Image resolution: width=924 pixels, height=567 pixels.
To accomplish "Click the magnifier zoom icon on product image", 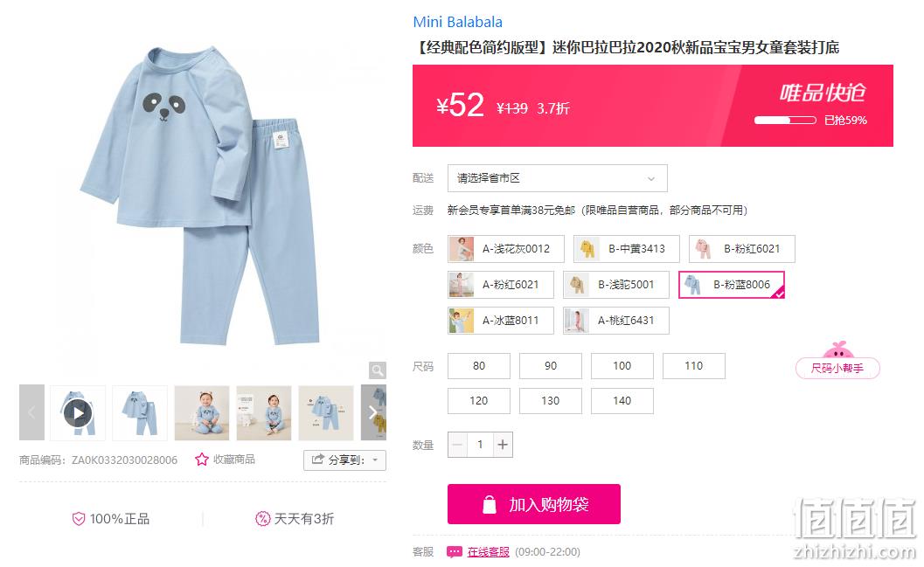I will coord(377,370).
